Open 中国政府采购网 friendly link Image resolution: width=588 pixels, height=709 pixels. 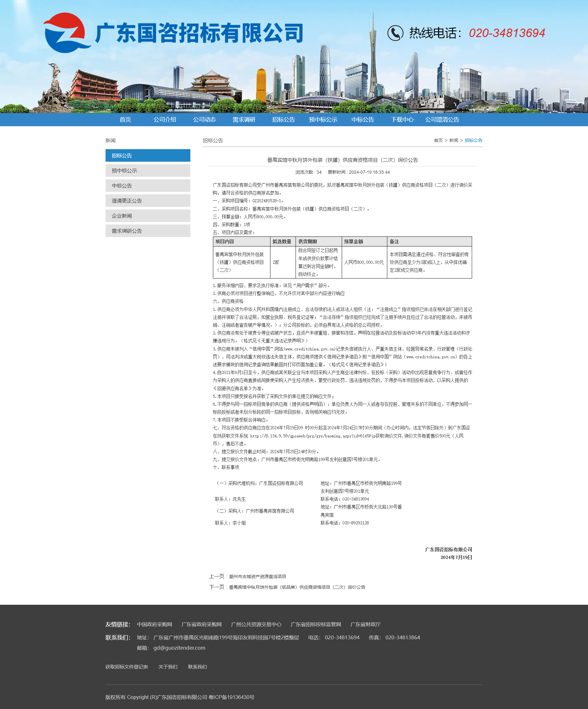(154, 625)
